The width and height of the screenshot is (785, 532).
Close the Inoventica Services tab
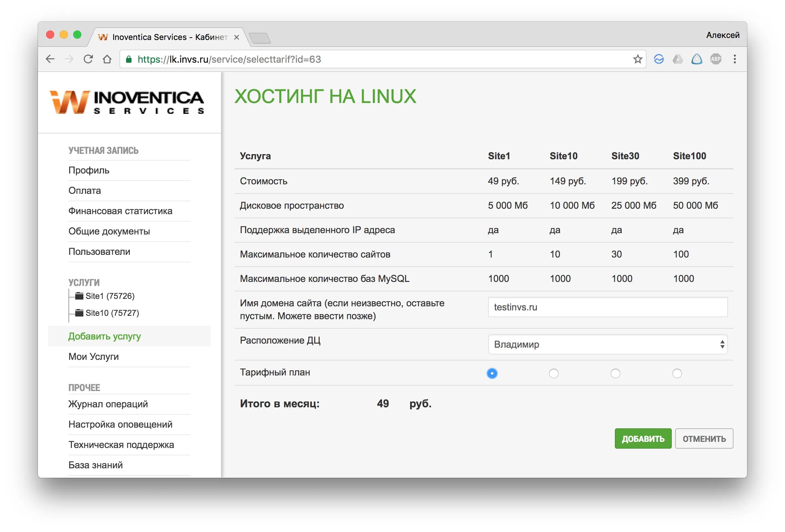pos(237,37)
